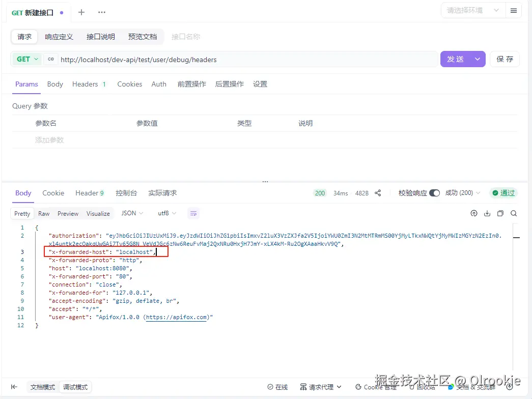532x399 pixels.
Task: Open the JSON format dropdown
Action: point(132,213)
